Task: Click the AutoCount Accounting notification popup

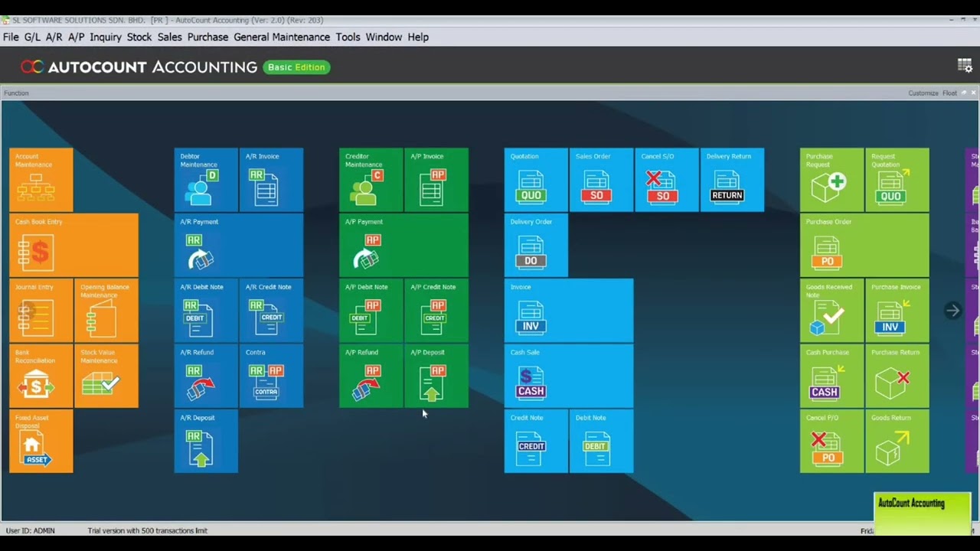Action: tap(922, 514)
